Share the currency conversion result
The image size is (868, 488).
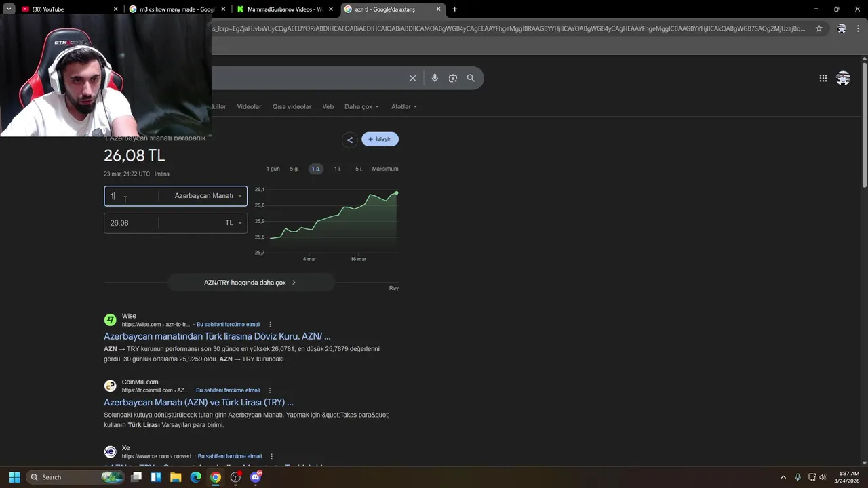[350, 140]
